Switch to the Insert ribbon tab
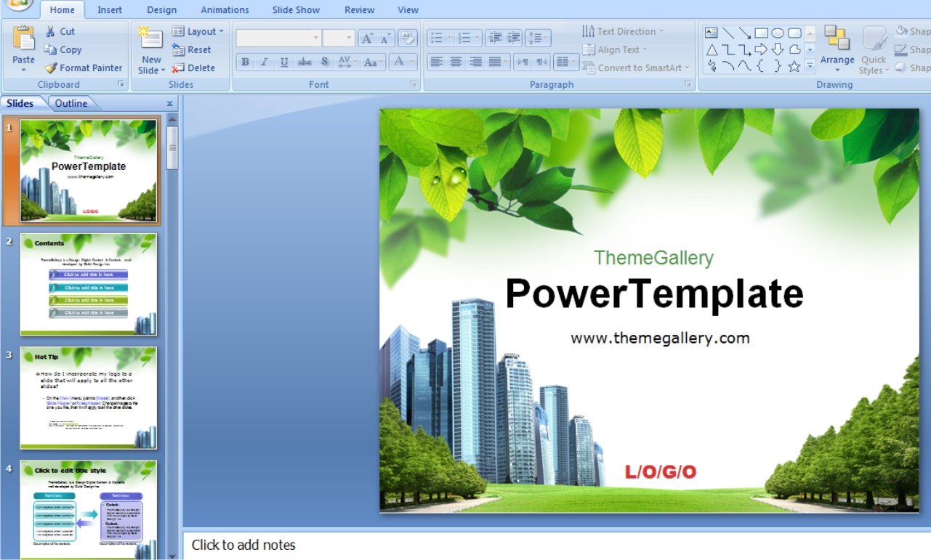The width and height of the screenshot is (931, 560). 110,10
